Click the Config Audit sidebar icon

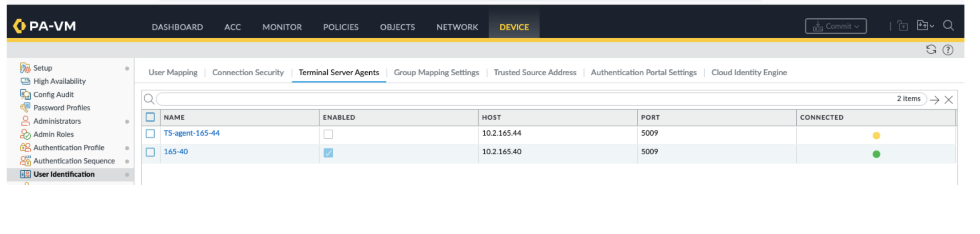pyautogui.click(x=25, y=94)
